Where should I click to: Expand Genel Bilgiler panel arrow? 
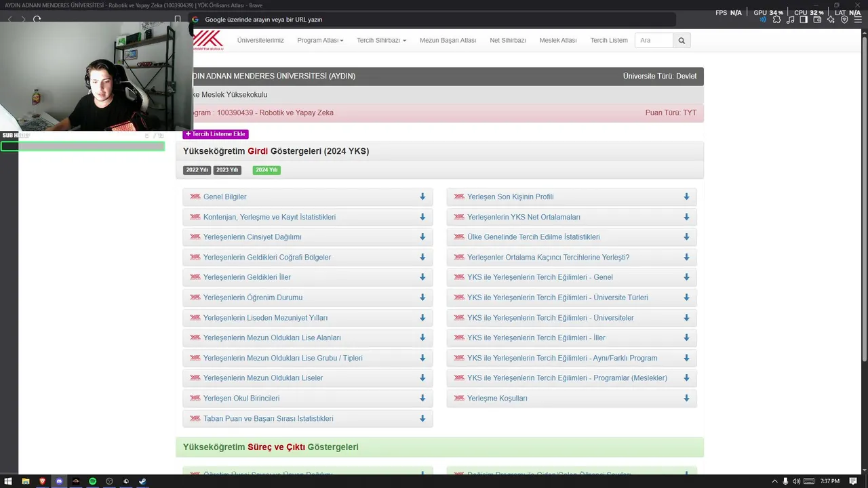(x=422, y=197)
